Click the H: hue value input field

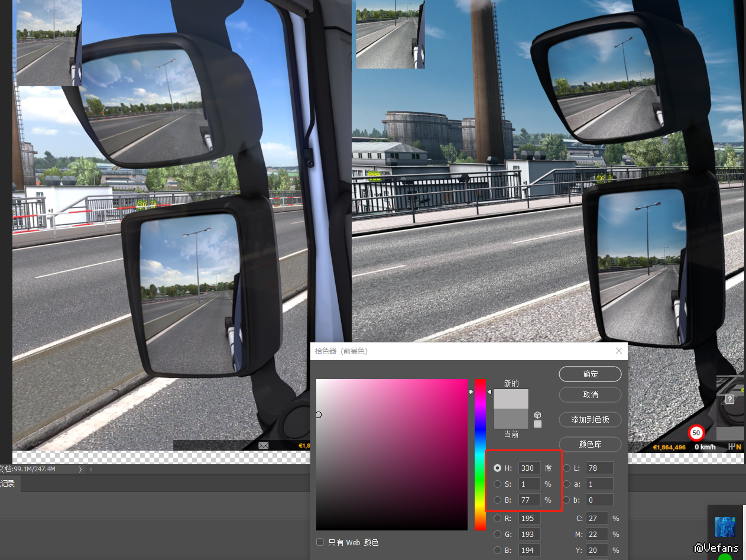click(529, 468)
